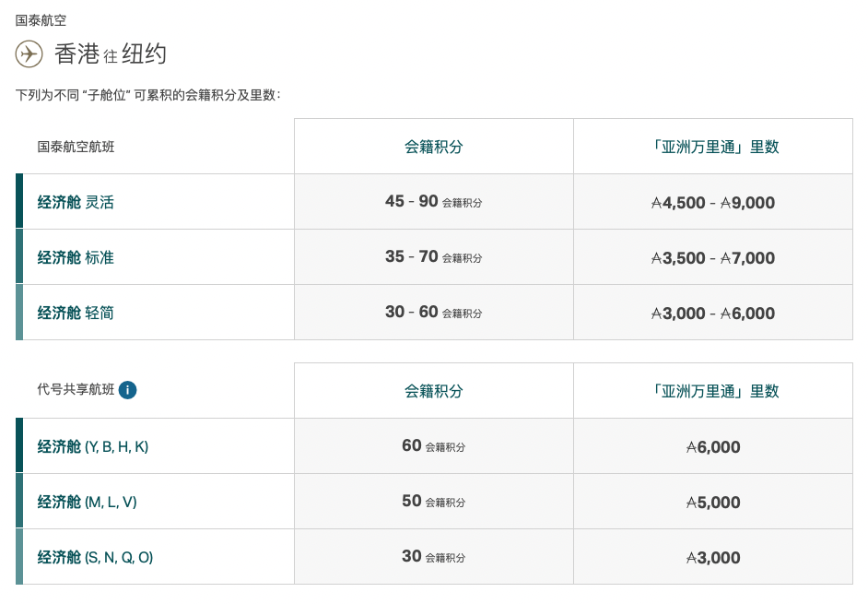This screenshot has width=868, height=604.
Task: Select the 经济舱 灵活 row label
Action: click(x=76, y=202)
